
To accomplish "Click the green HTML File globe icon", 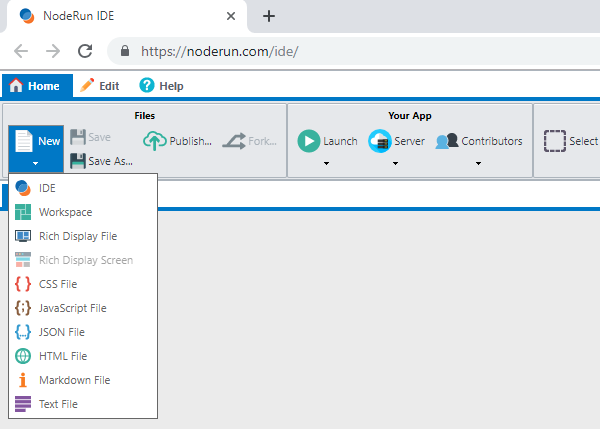I will (x=23, y=356).
